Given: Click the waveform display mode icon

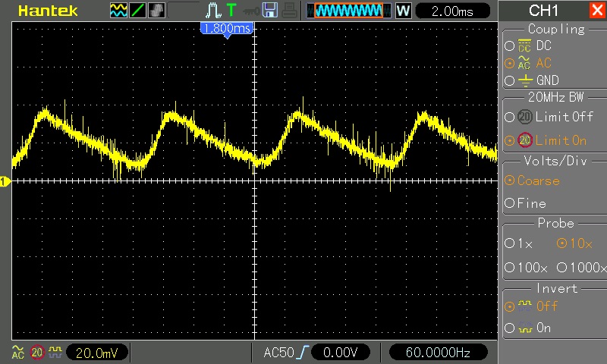Looking at the screenshot, I should (119, 11).
